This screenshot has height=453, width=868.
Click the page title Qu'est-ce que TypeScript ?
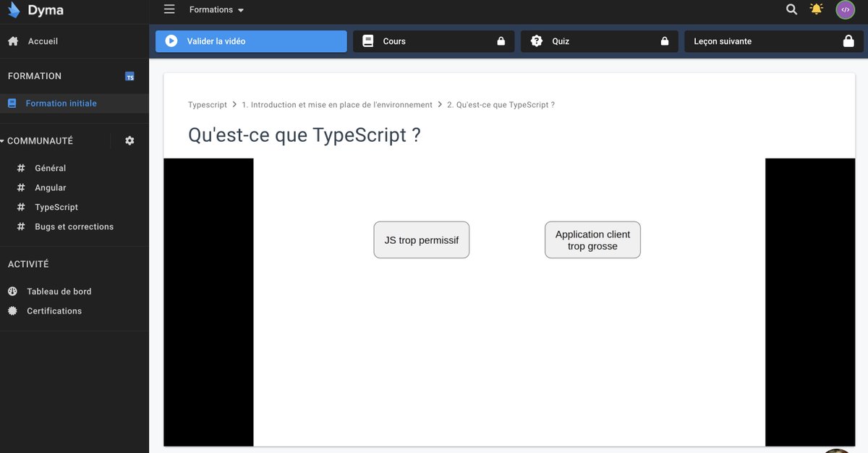[x=305, y=135]
